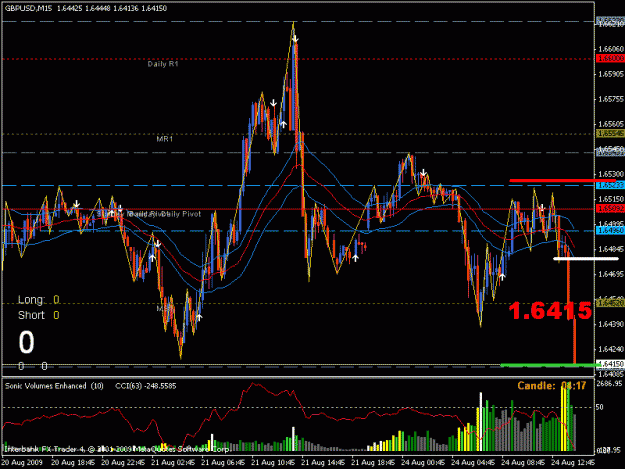Click the orange "Candle:" countdown timer
The width and height of the screenshot is (625, 469).
pos(552,386)
